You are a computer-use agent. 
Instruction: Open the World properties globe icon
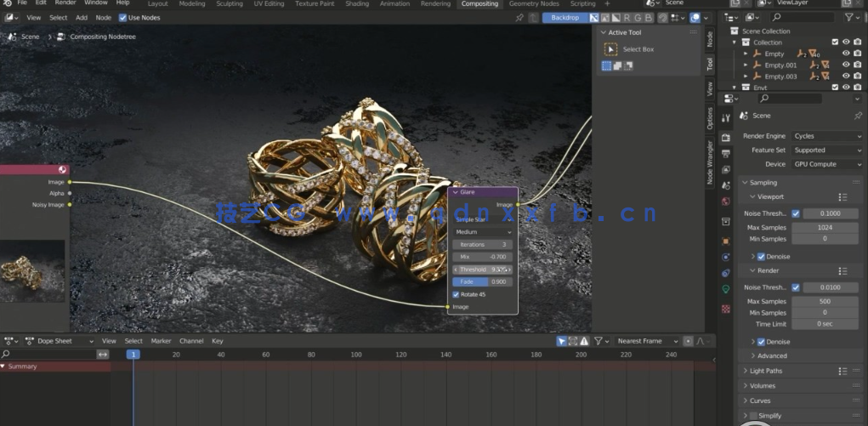(726, 202)
